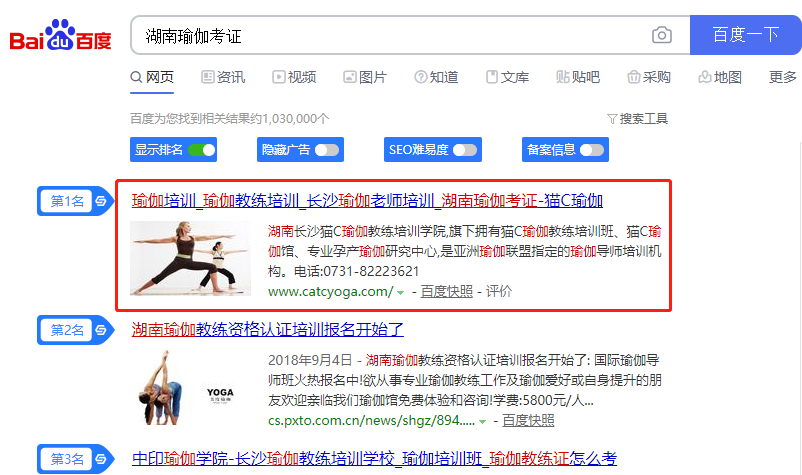The width and height of the screenshot is (802, 475).
Task: Select the 网页 tab
Action: [152, 77]
